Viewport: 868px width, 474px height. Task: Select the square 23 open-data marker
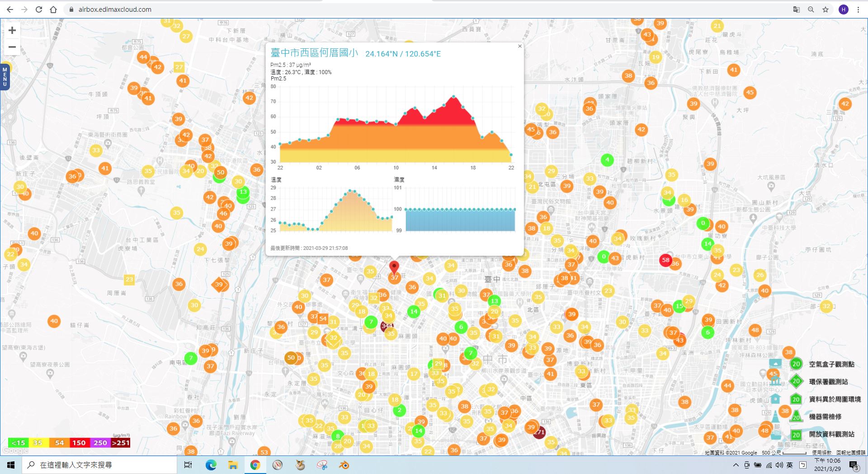[129, 279]
